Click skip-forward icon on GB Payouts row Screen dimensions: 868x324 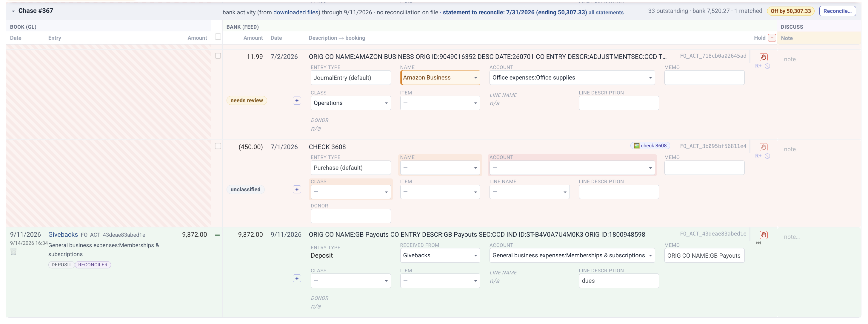point(758,243)
